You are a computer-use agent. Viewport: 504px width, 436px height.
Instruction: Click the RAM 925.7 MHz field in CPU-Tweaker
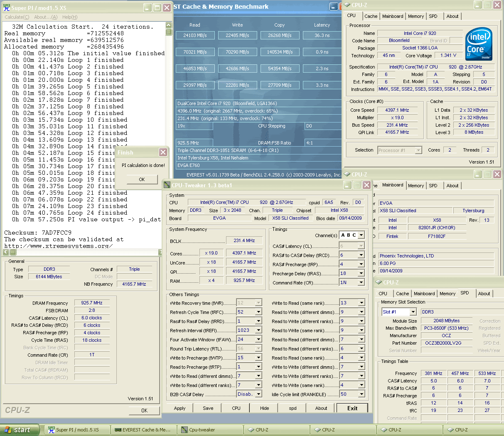[244, 280]
